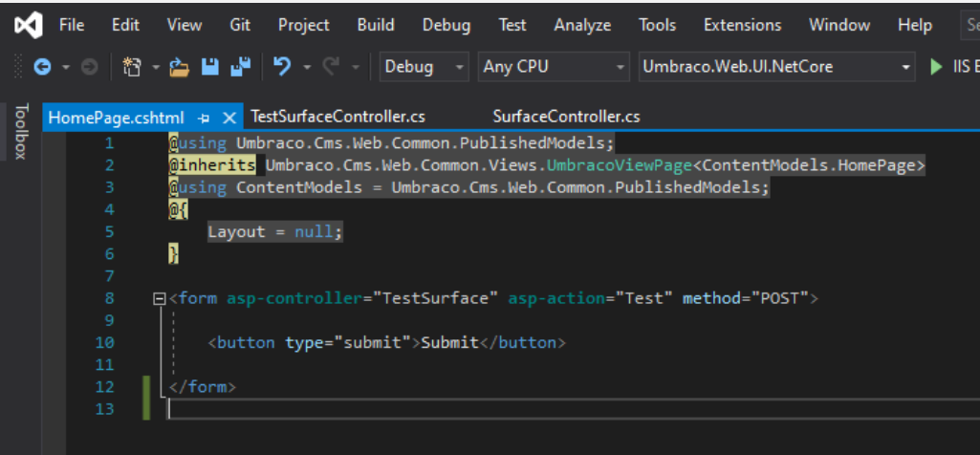Click the method="POST" attribute

(746, 299)
